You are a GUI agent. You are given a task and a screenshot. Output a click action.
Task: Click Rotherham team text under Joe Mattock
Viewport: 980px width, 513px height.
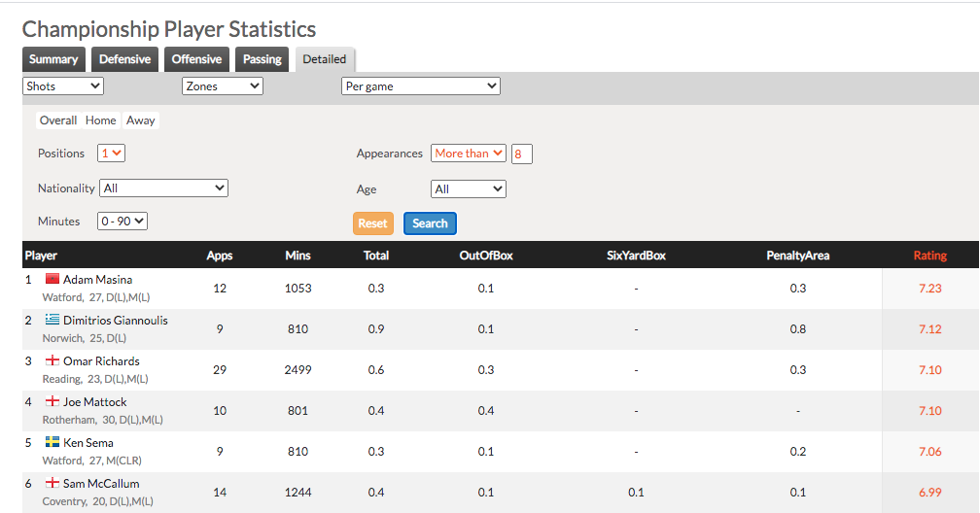[x=69, y=420]
